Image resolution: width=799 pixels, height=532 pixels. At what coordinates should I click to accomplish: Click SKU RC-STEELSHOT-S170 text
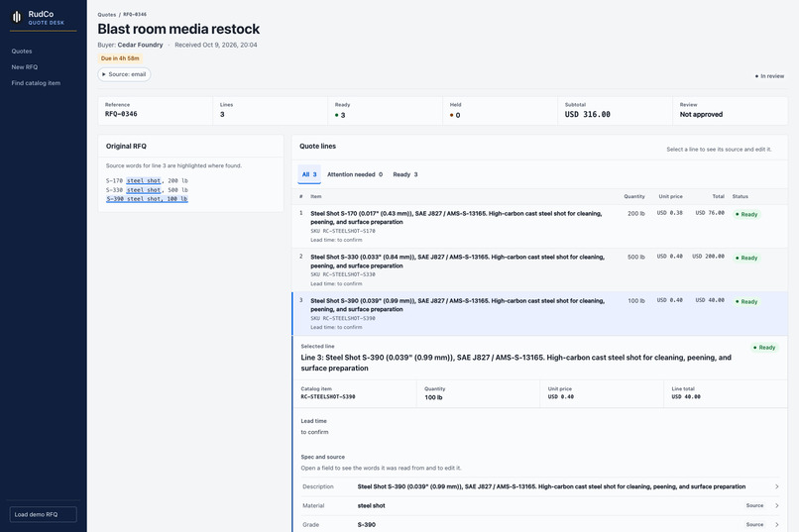(343, 231)
